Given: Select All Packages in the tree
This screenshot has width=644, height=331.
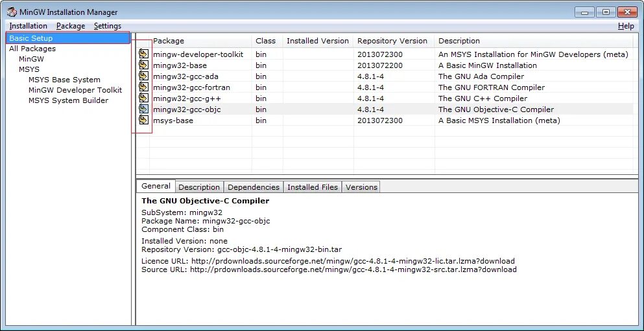Looking at the screenshot, I should 32,49.
